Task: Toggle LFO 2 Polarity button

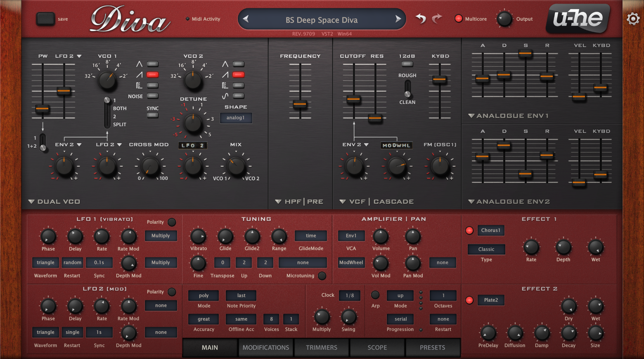Action: coord(172,292)
